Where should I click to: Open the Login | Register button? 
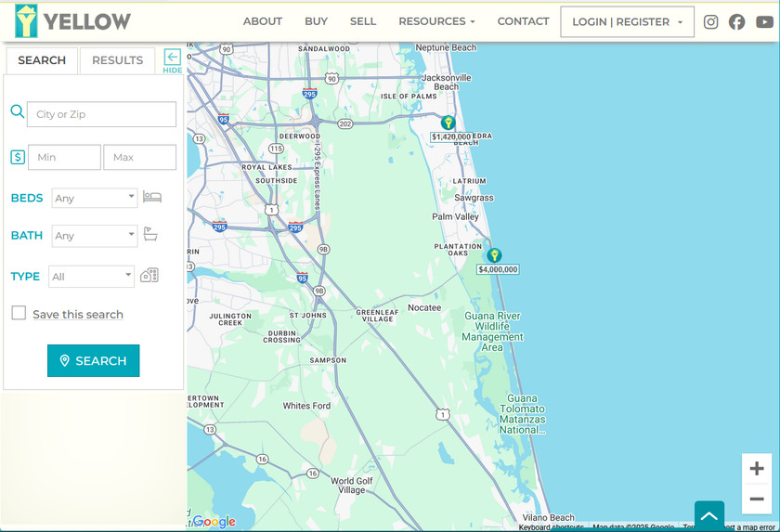click(x=627, y=22)
